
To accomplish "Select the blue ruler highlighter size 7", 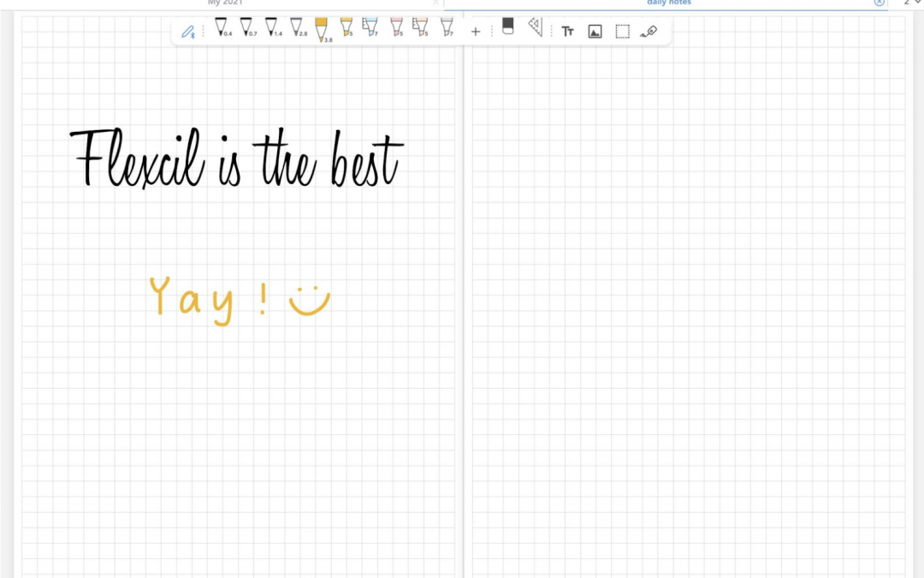I will click(x=370, y=27).
